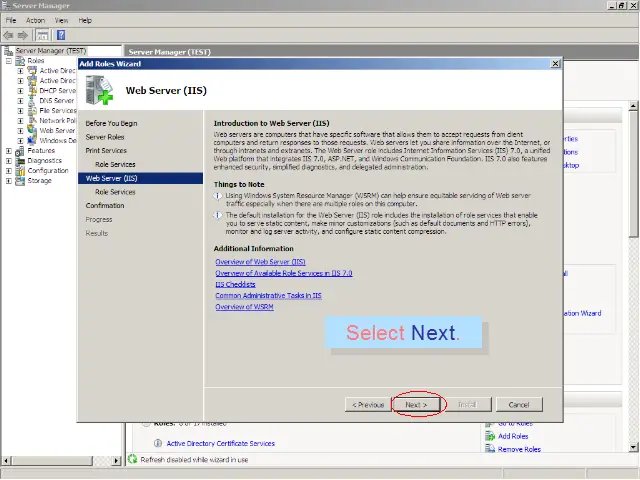The width and height of the screenshot is (640, 480).
Task: Open the Action menu
Action: click(x=35, y=20)
